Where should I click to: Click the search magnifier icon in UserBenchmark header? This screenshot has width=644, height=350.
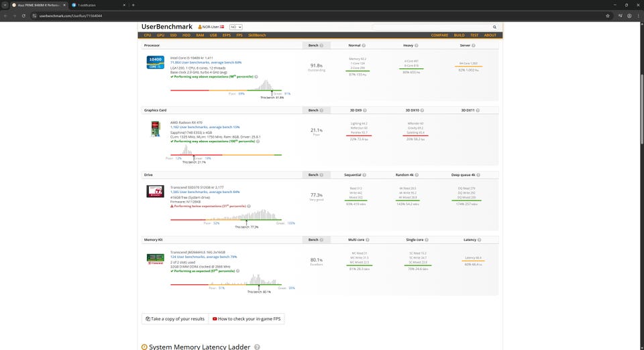[494, 27]
